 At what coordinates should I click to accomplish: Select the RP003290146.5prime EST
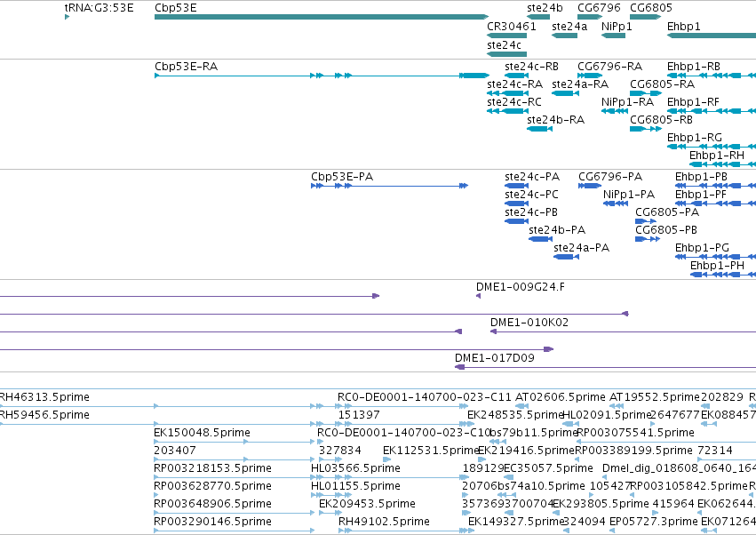pos(234,531)
